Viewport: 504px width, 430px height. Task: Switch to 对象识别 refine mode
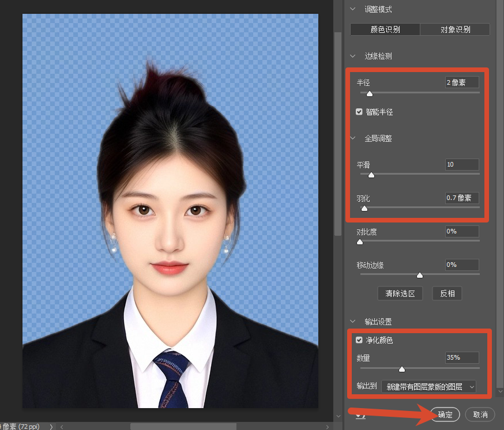(455, 29)
